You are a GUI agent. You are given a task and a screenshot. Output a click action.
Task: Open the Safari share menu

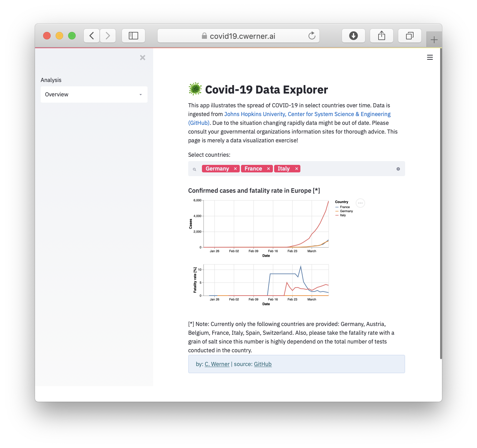381,36
